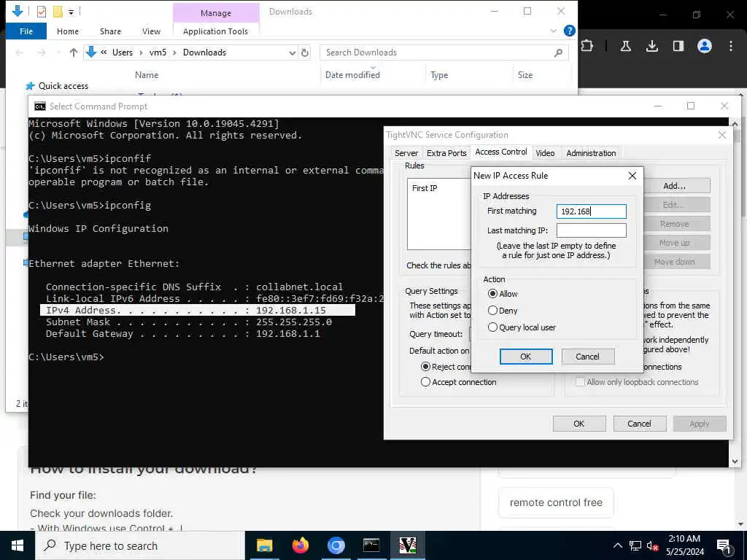Screen dimensions: 747x560
Task: Open the File menu in Explorer
Action: click(26, 31)
